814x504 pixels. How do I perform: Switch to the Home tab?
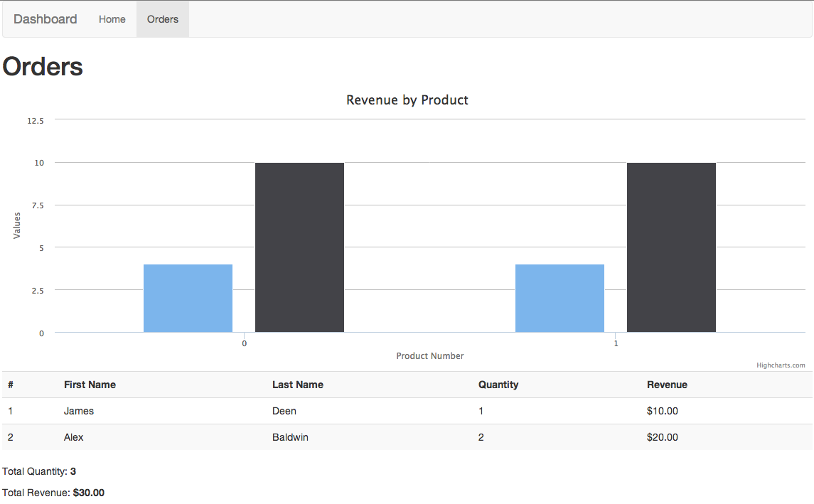(112, 19)
